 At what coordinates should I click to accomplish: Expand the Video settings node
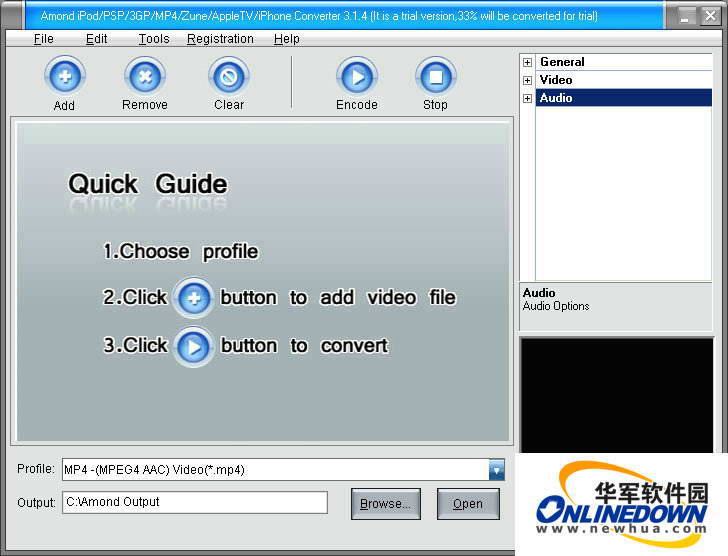click(x=527, y=80)
